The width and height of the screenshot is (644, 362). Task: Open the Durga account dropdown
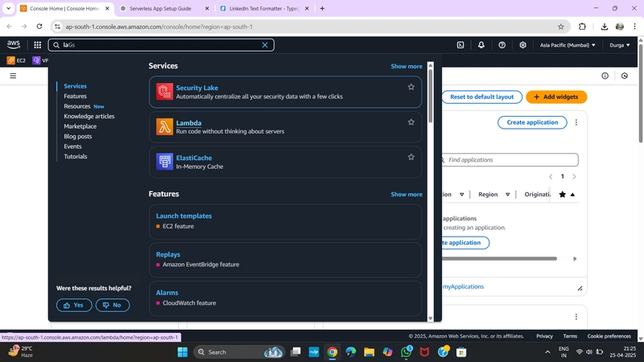619,45
